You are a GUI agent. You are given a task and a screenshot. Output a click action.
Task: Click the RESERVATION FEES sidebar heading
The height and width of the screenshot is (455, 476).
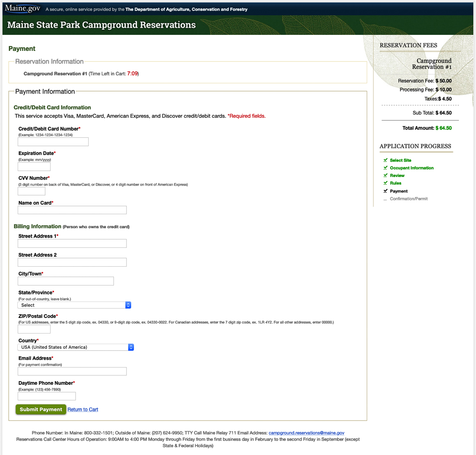point(408,45)
